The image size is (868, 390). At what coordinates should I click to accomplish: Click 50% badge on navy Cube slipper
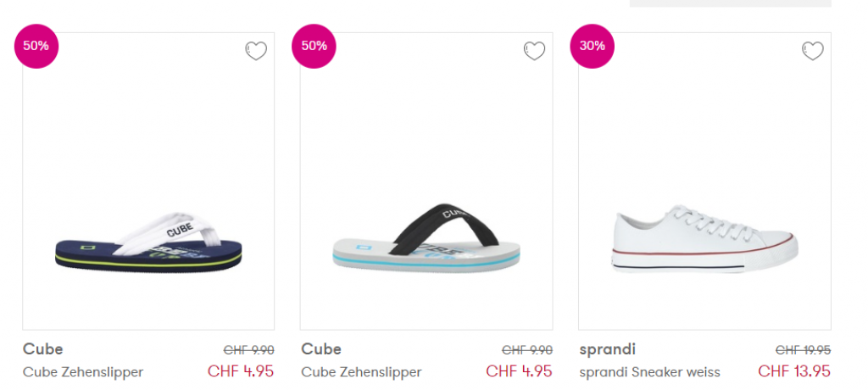pyautogui.click(x=36, y=47)
